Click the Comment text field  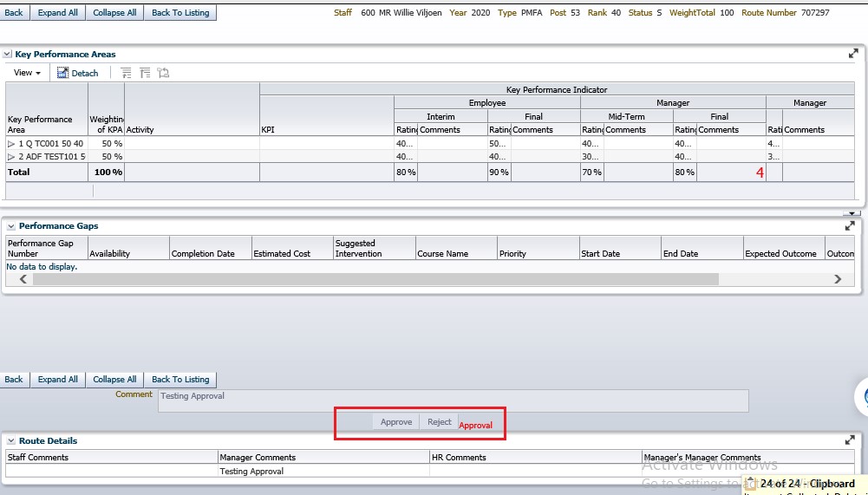point(453,400)
